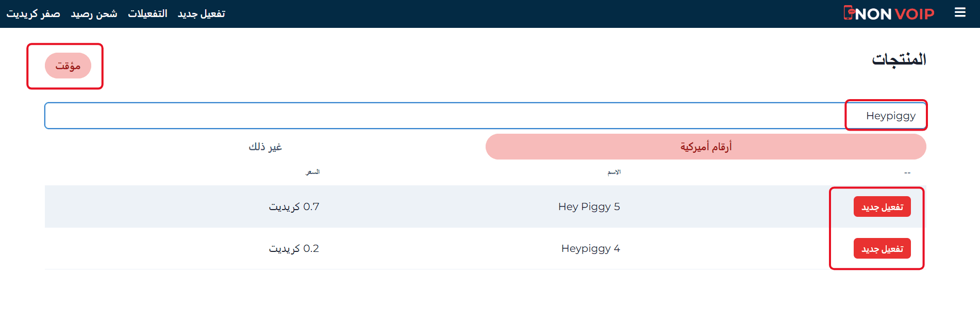This screenshot has height=334, width=980.
Task: Click the مؤقت pill button
Action: (68, 66)
